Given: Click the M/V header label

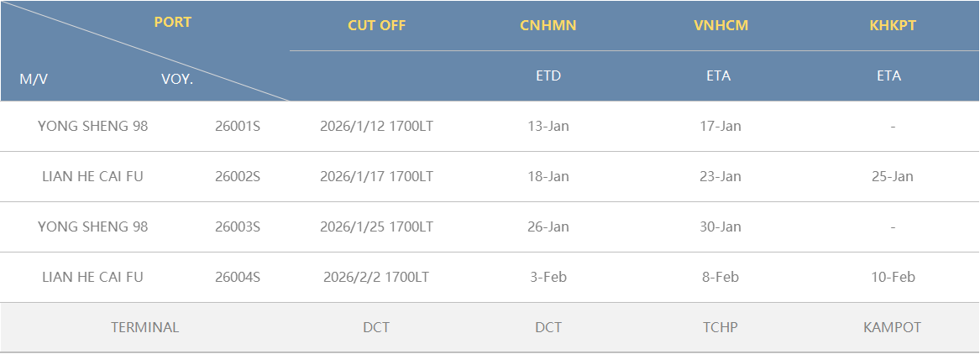Looking at the screenshot, I should (x=34, y=80).
